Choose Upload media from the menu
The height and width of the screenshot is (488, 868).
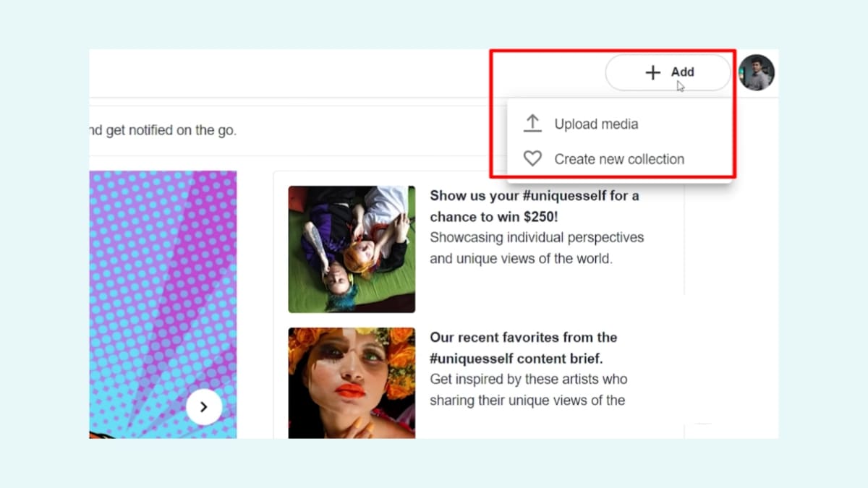point(596,124)
